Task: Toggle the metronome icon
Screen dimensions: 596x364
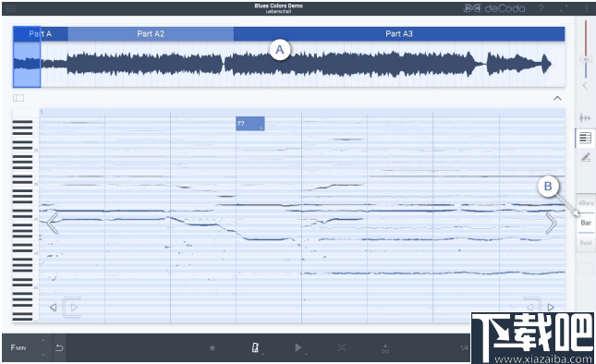Action: [255, 347]
